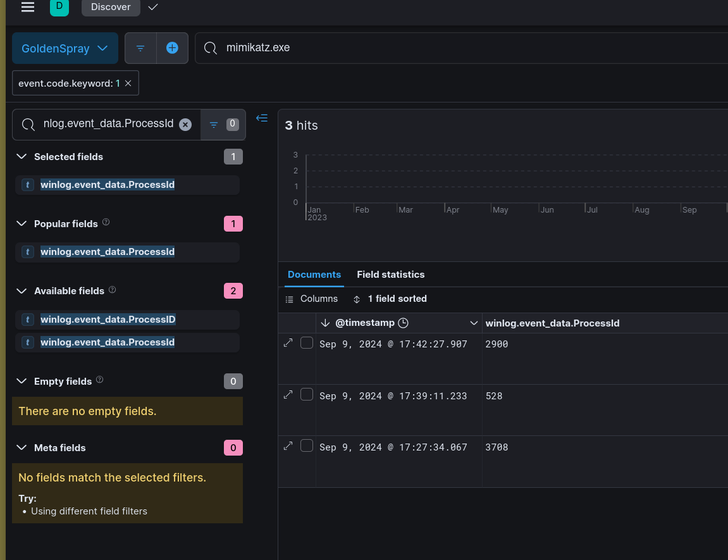Click the filter options icon beside GoldenSpray

(140, 48)
